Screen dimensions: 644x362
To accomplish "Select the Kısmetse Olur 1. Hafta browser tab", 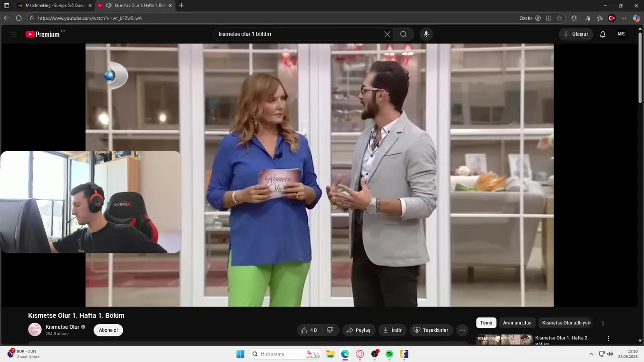I will click(x=135, y=6).
